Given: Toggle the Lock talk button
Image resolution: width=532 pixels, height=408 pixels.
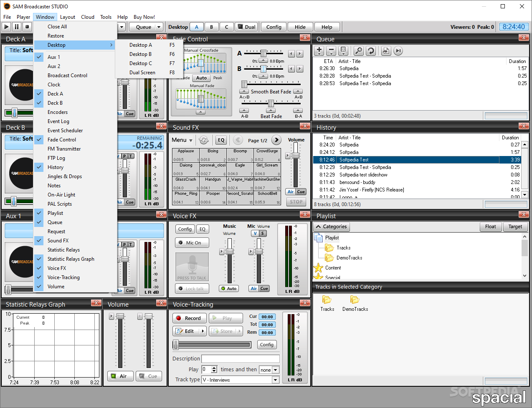Looking at the screenshot, I should (192, 289).
